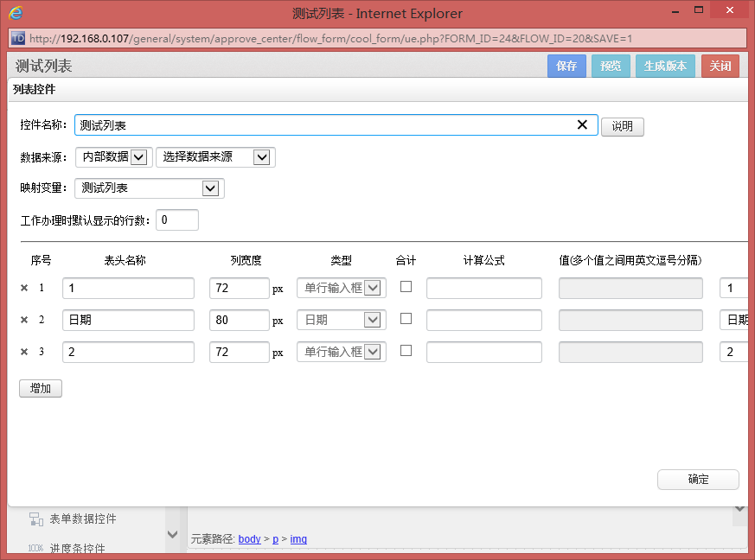Click the 保存 button in the header
755x560 pixels.
(x=566, y=67)
